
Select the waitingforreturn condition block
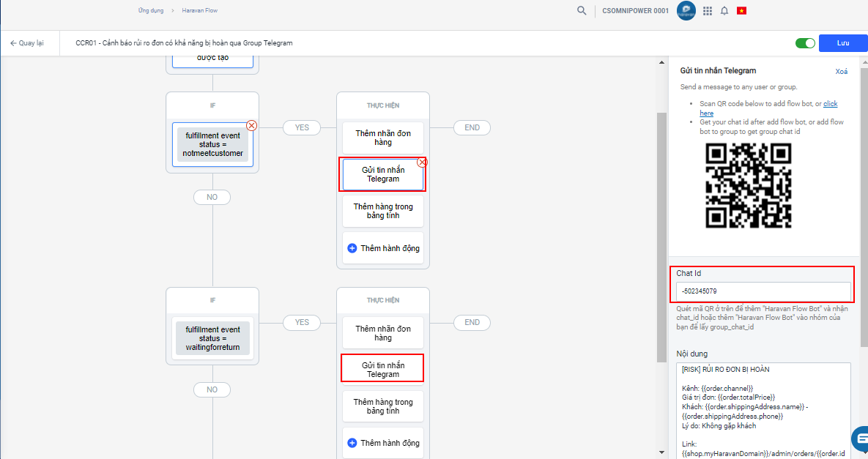212,338
